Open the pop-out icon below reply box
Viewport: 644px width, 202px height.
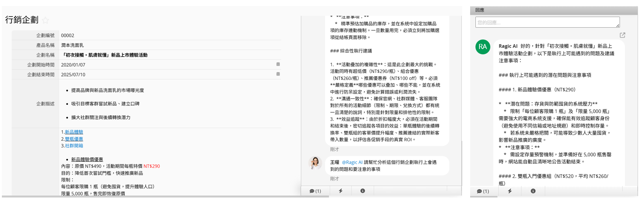tap(622, 35)
